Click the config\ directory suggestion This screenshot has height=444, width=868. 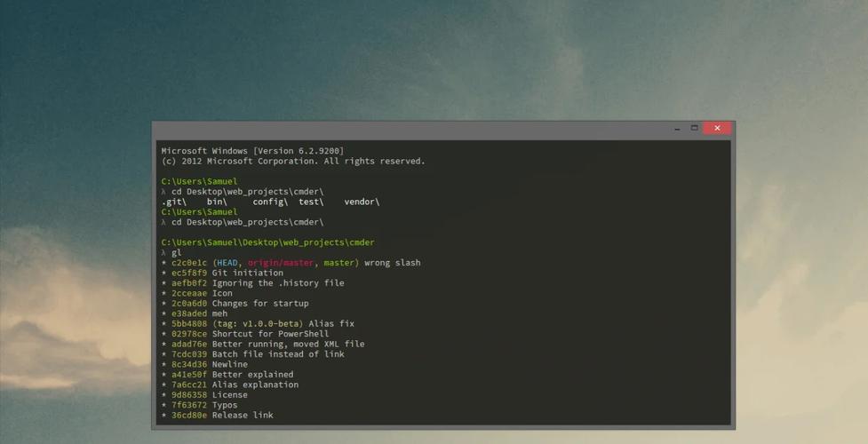click(x=270, y=202)
